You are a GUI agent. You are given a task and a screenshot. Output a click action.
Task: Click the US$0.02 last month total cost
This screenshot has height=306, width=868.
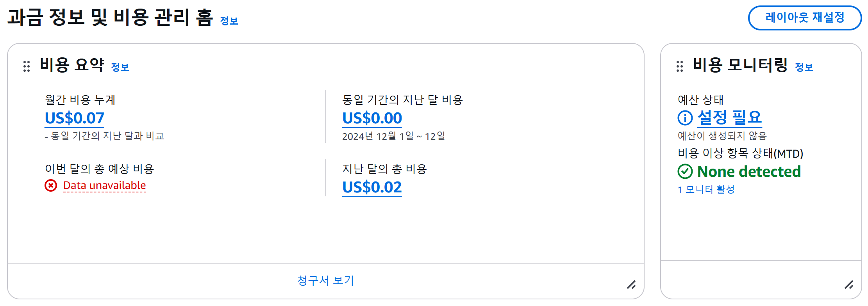click(x=372, y=187)
